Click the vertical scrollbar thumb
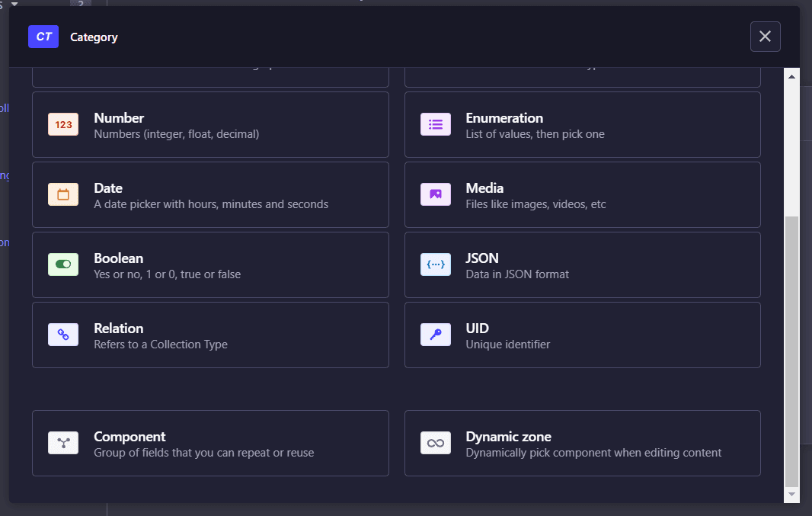 click(x=791, y=351)
